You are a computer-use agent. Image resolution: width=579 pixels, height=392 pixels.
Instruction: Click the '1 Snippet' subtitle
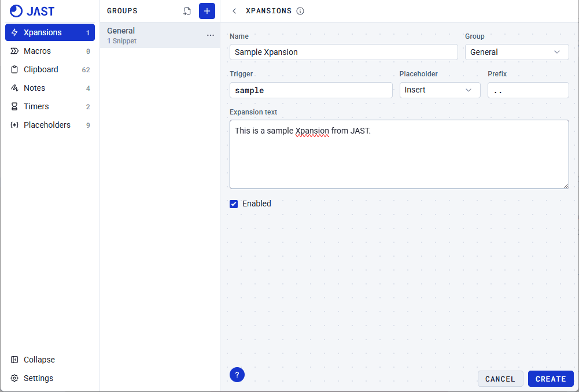click(x=122, y=41)
